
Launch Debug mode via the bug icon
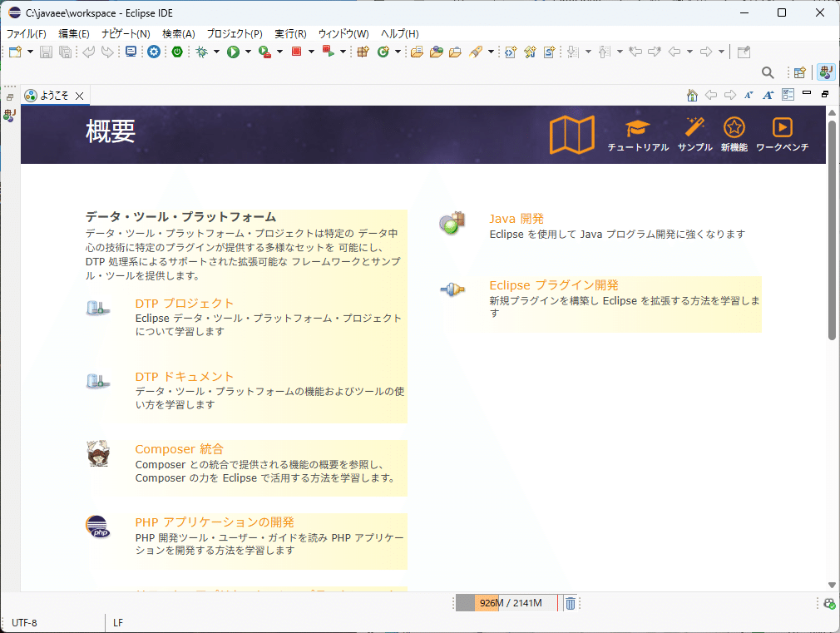pyautogui.click(x=200, y=52)
